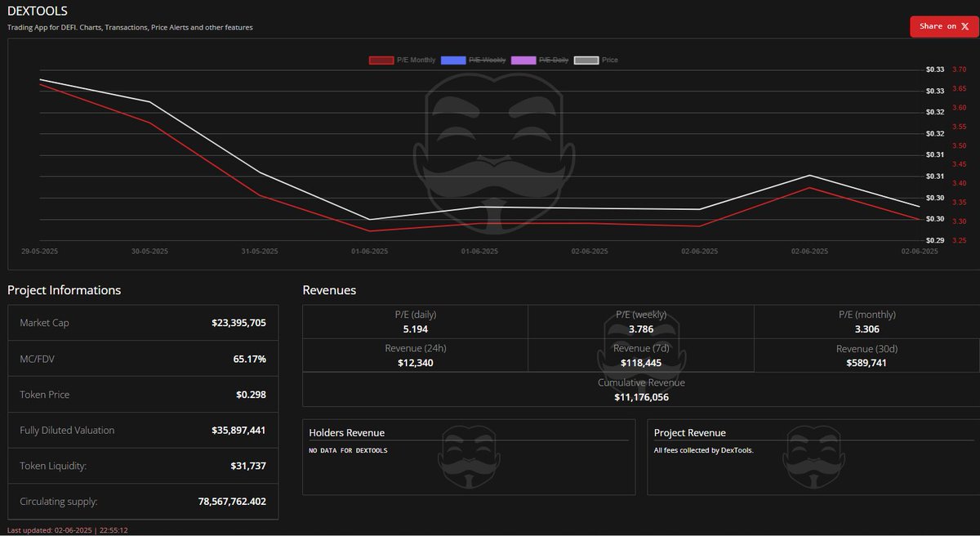Click the Market Cap row label
This screenshot has width=980, height=536.
point(44,323)
